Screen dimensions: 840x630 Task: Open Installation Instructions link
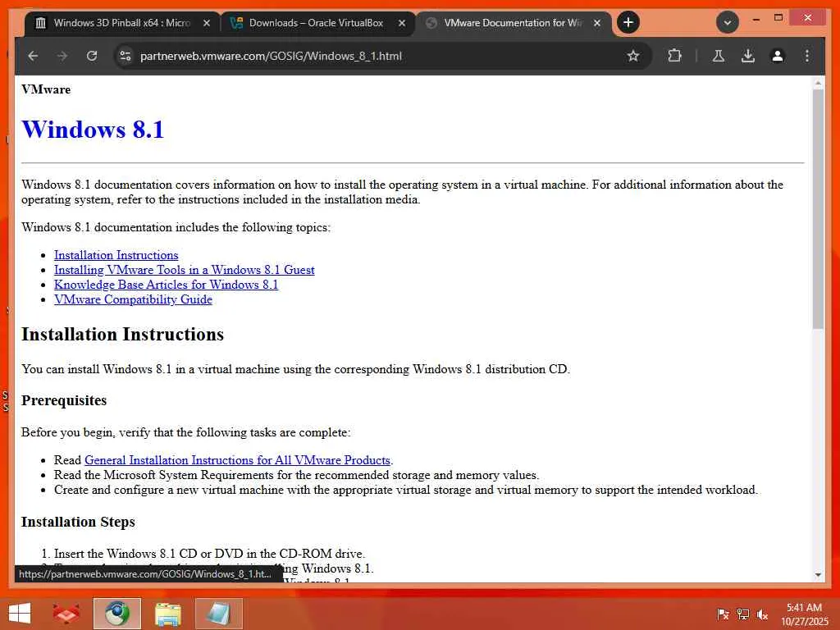click(116, 255)
